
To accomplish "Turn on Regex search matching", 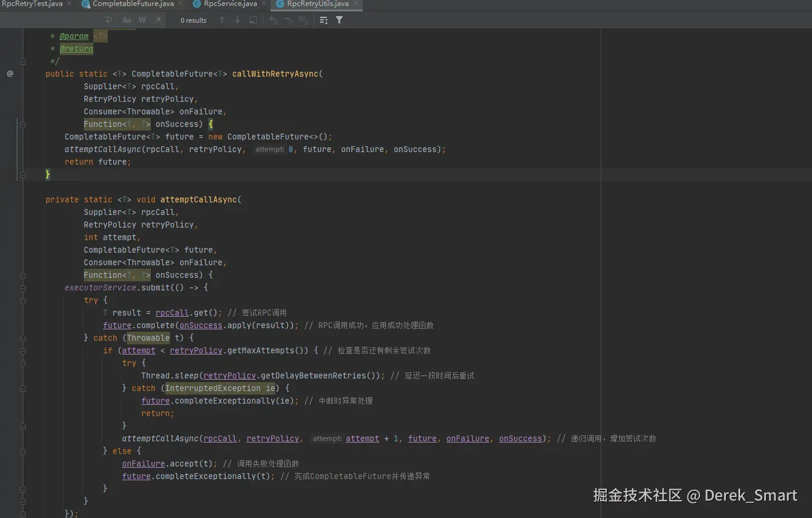I will [x=157, y=20].
